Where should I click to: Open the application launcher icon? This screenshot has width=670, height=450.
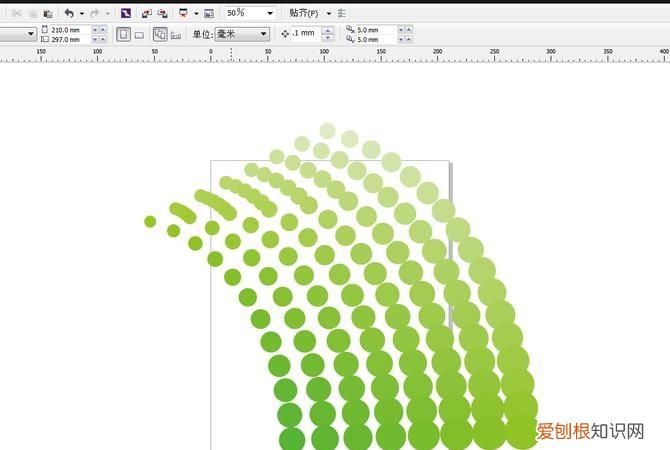(183, 13)
